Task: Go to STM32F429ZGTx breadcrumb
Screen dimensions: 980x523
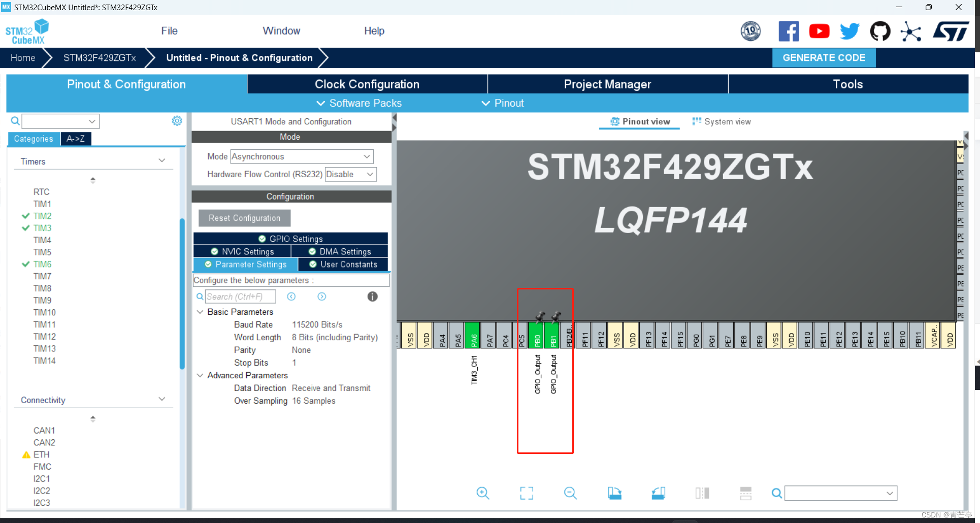Action: click(x=100, y=58)
